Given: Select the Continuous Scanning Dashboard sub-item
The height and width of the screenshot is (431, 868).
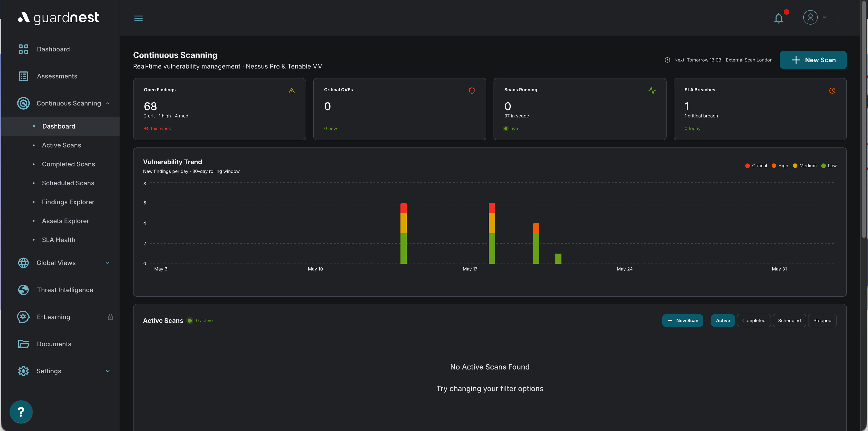Looking at the screenshot, I should click(60, 126).
